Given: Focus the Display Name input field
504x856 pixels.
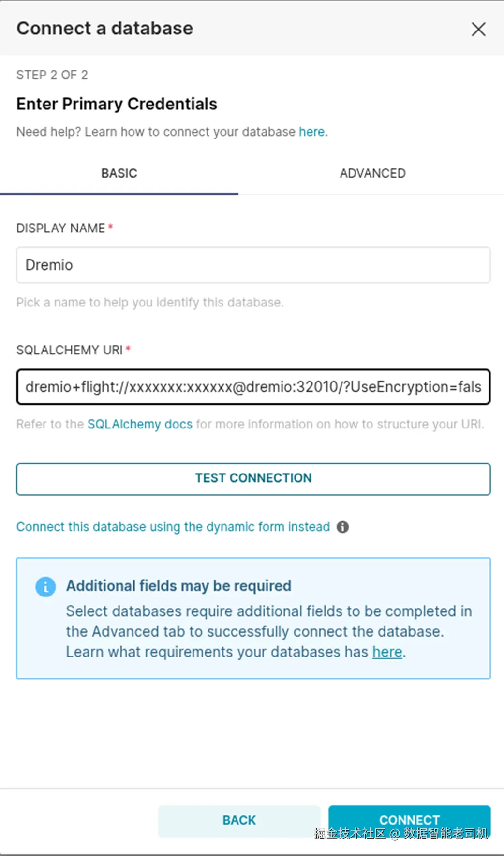Looking at the screenshot, I should (253, 265).
